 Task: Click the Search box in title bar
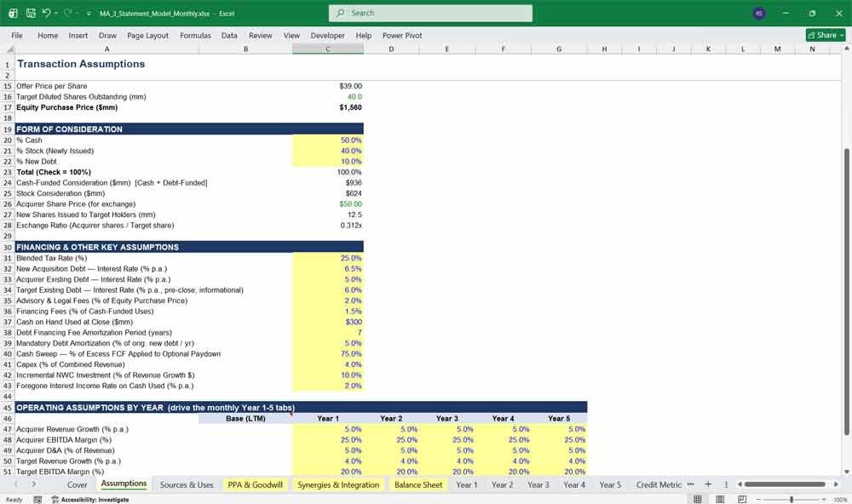430,13
